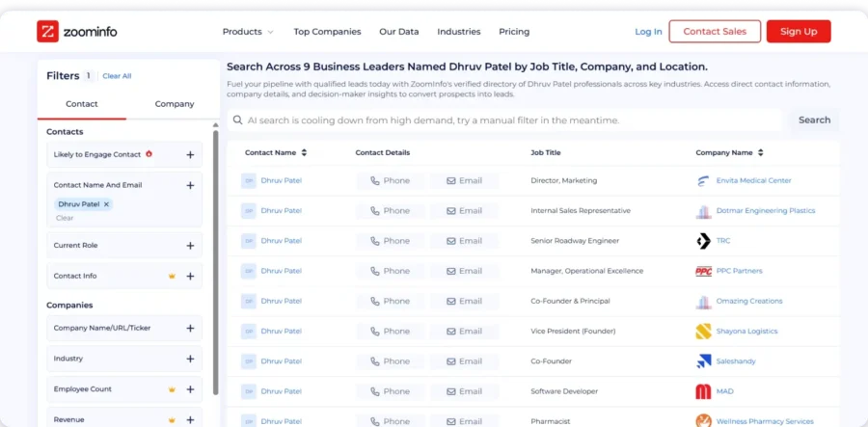
Task: Open Saleshandy company link
Action: 736,361
